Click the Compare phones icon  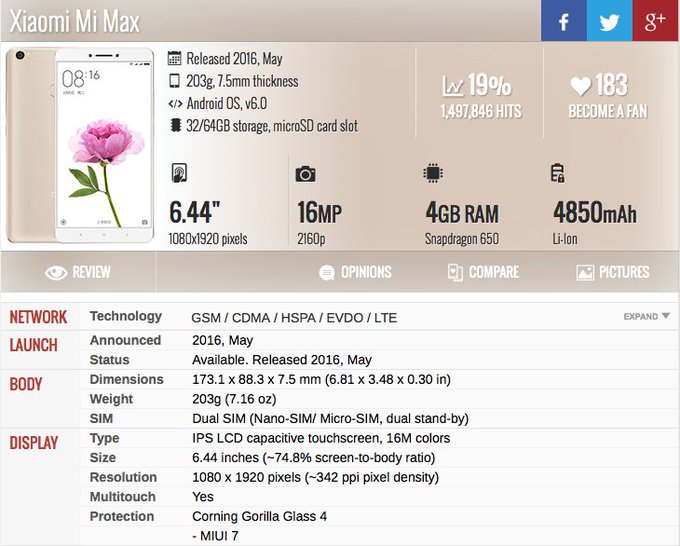pos(455,273)
